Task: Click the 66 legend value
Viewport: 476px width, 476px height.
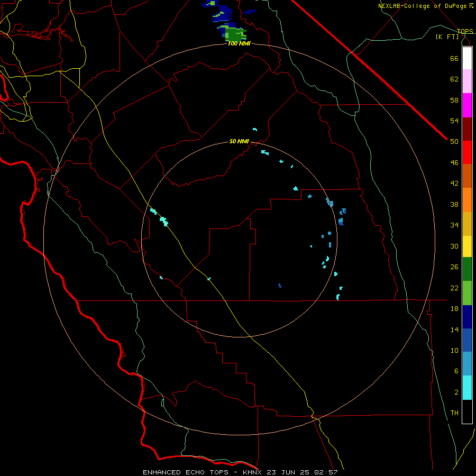Action: click(454, 58)
